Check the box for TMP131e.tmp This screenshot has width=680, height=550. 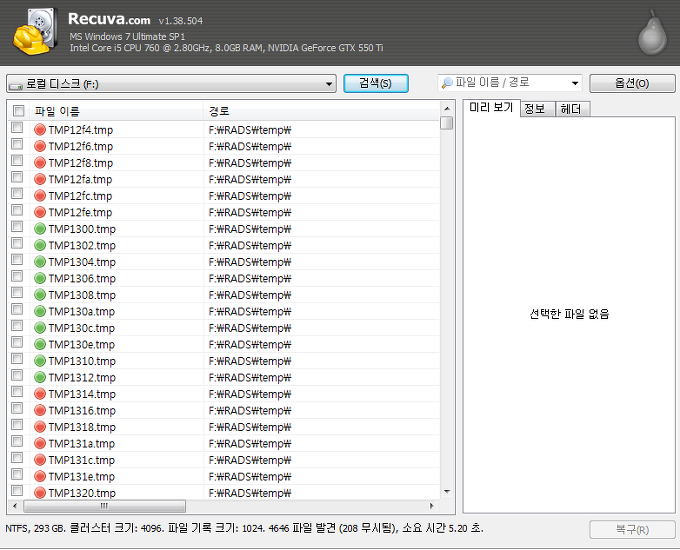point(17,474)
